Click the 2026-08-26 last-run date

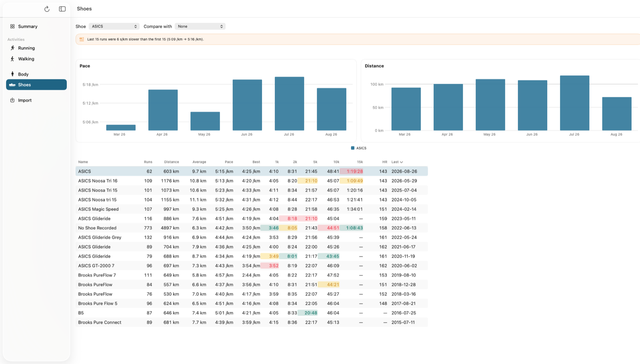click(404, 172)
